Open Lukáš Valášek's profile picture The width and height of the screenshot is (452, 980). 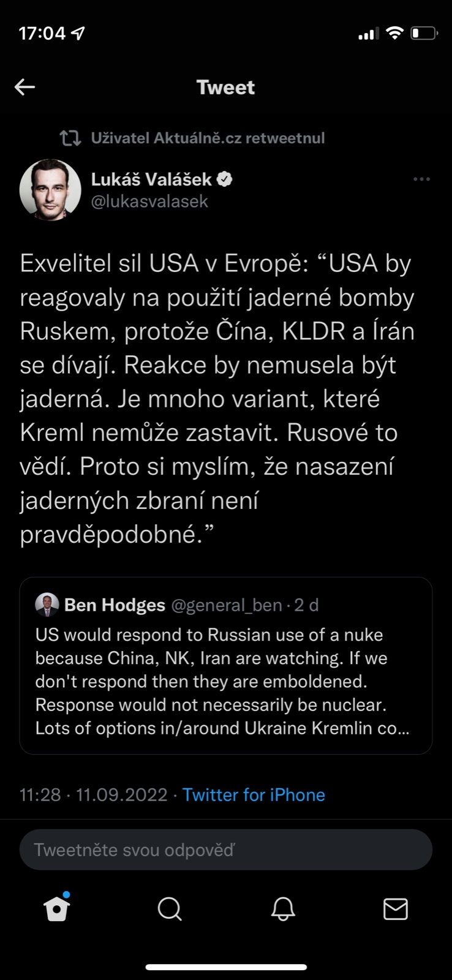click(x=50, y=190)
